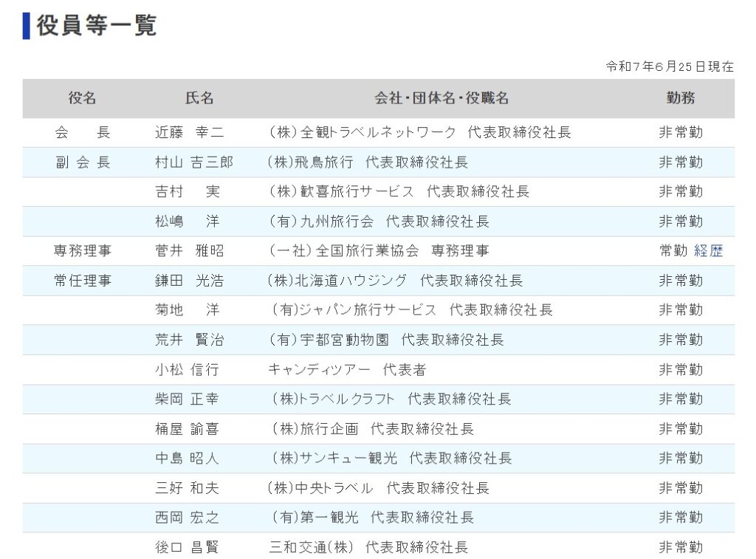Open the 経歴 link for 菅井 雅昭
Image resolution: width=756 pixels, height=559 pixels.
[x=708, y=251]
